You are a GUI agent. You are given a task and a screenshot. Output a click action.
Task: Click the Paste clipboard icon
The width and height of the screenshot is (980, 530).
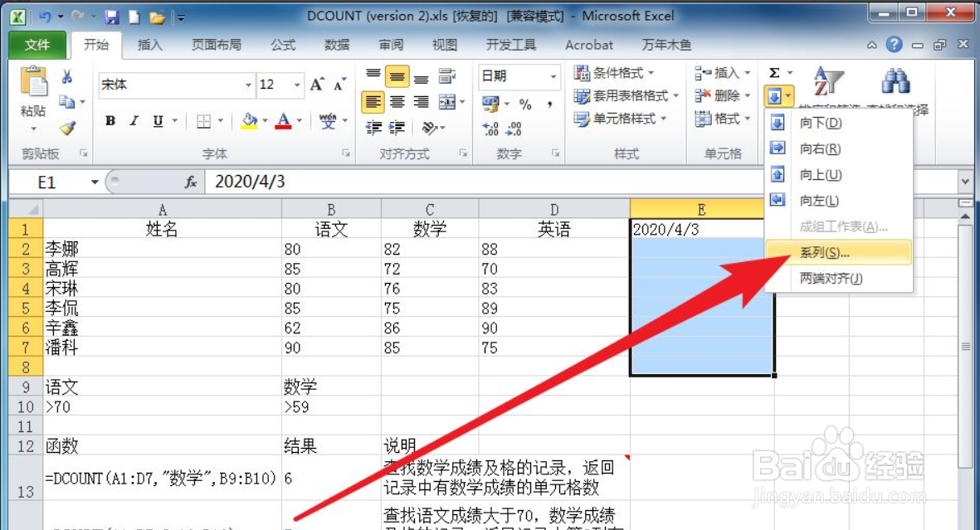coord(33,82)
